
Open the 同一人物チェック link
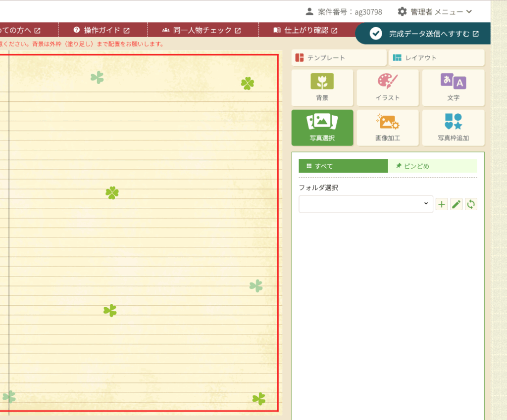coord(202,30)
